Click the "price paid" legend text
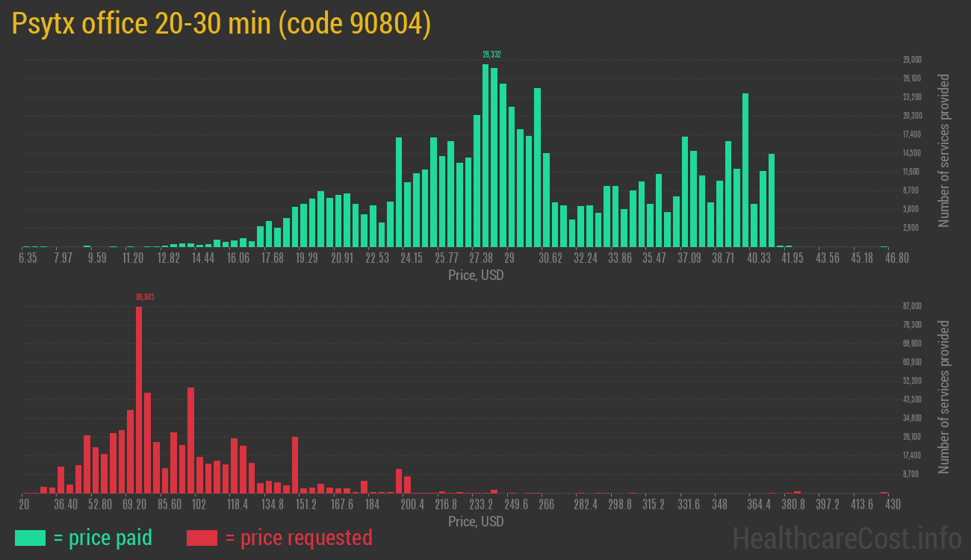This screenshot has height=560, width=971. 103,538
